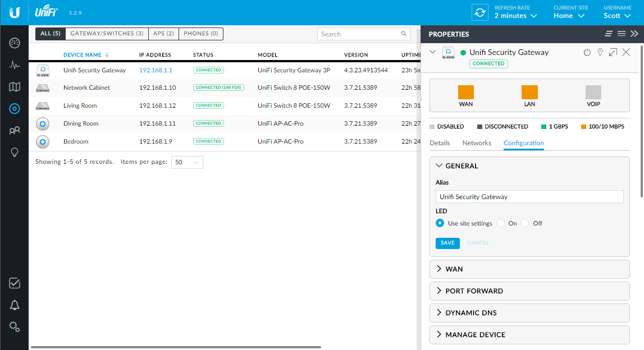This screenshot has height=350, width=644.
Task: Open the Dashboard view in the sidebar
Action: pos(15,42)
